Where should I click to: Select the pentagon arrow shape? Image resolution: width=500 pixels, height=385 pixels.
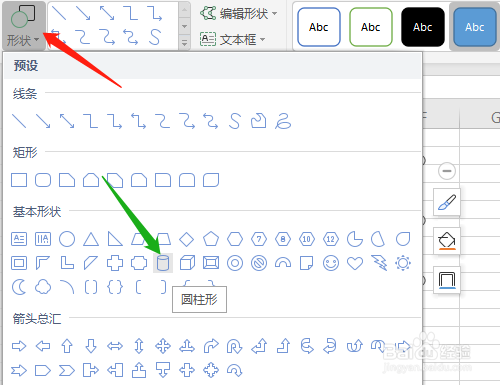[43, 370]
